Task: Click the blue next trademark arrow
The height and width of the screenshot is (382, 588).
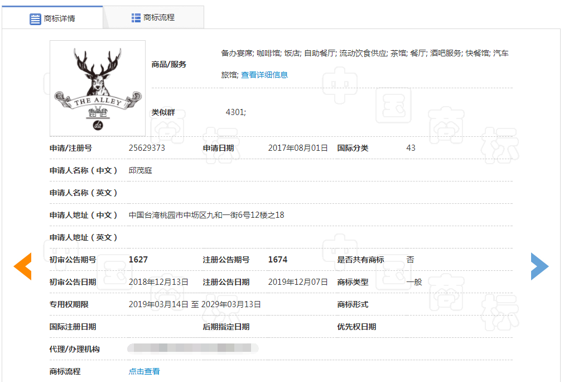Action: pos(539,266)
